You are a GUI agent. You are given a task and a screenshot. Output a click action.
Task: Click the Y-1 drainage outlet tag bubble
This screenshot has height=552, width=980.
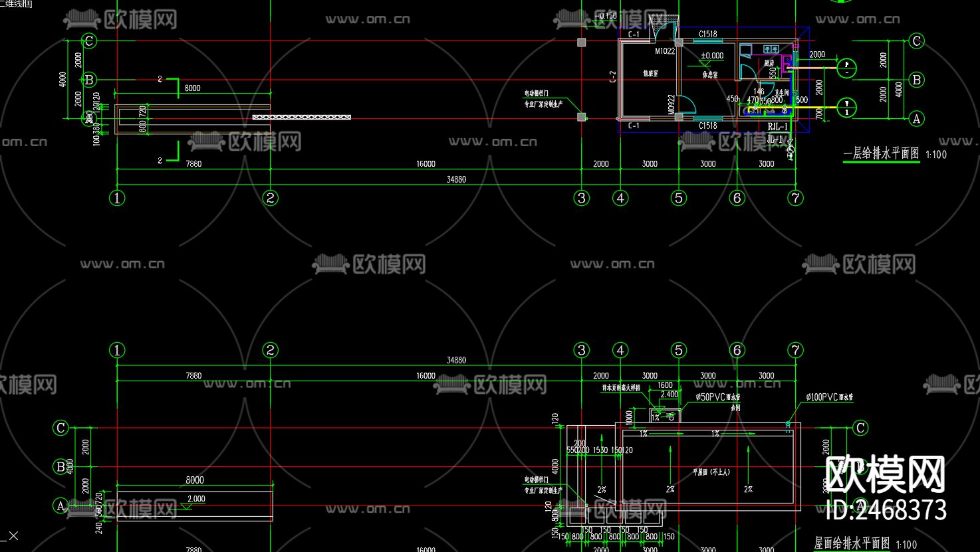[x=846, y=107]
